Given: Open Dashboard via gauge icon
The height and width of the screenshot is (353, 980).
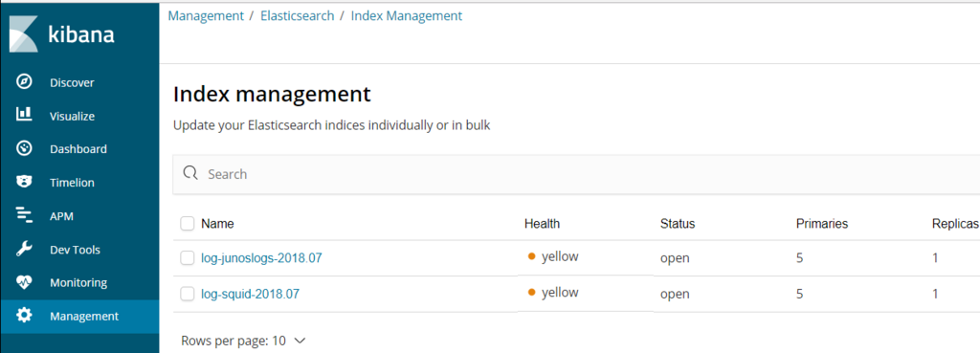Looking at the screenshot, I should 24,148.
